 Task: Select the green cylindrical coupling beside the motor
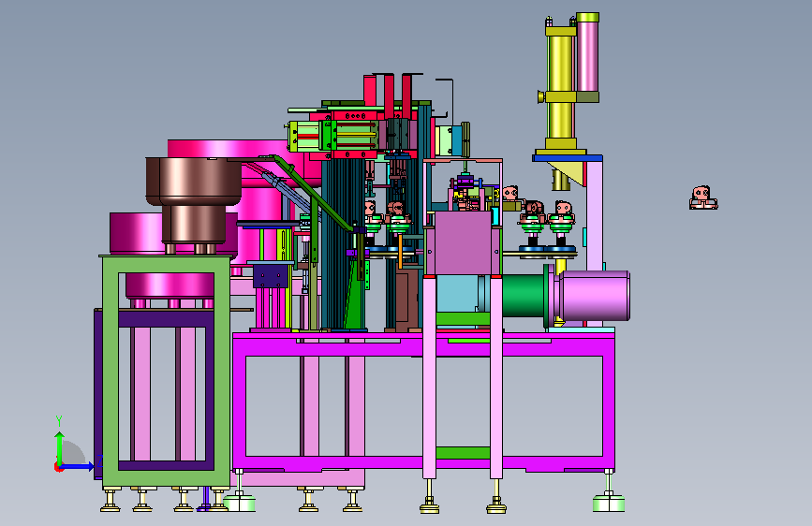point(523,296)
